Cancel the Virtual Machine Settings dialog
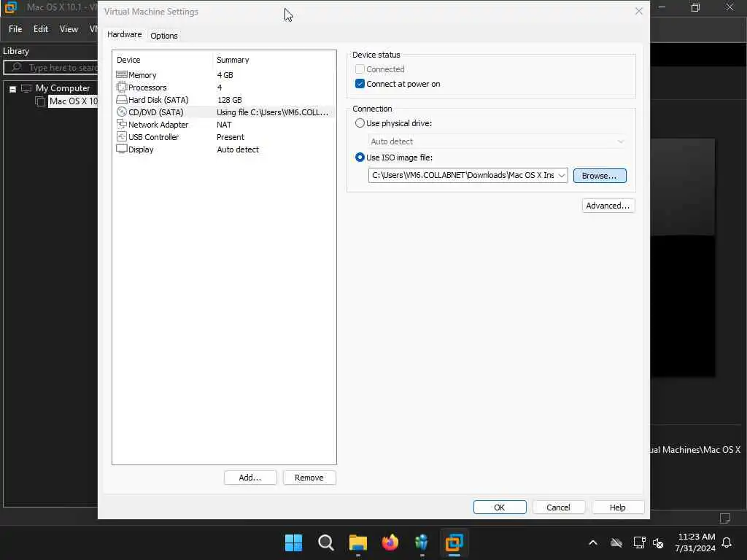Image resolution: width=747 pixels, height=560 pixels. coord(558,507)
